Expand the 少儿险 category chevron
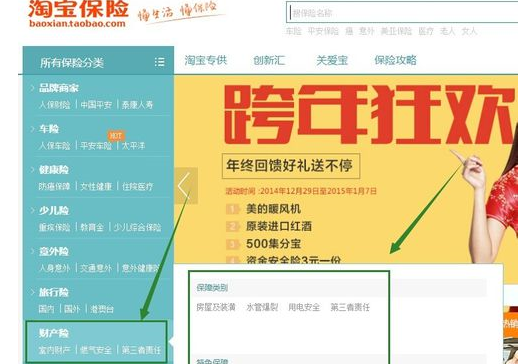This screenshot has width=523, height=364. tap(32, 210)
